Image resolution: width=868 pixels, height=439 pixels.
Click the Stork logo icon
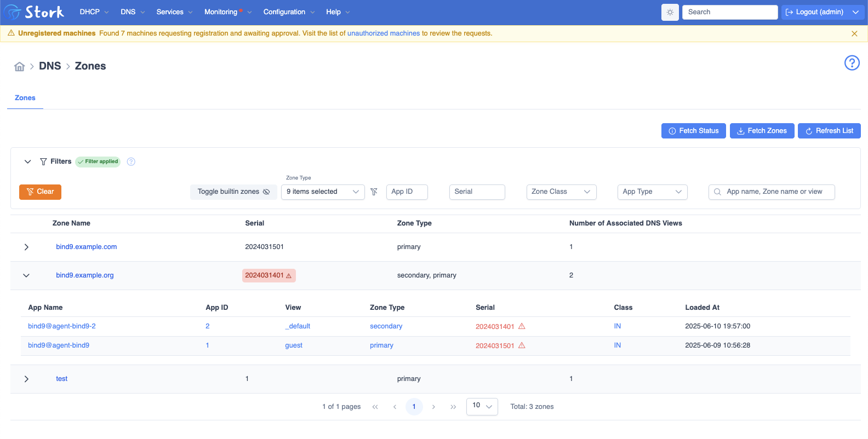12,12
